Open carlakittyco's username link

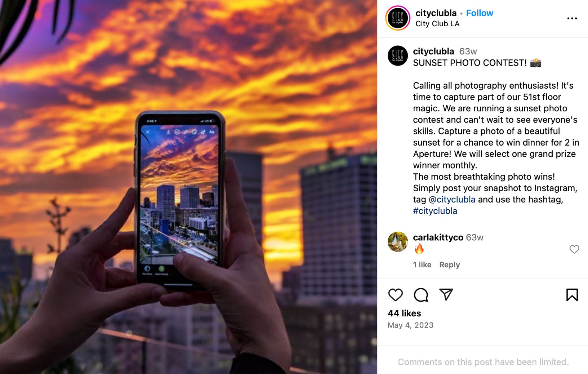tap(438, 237)
